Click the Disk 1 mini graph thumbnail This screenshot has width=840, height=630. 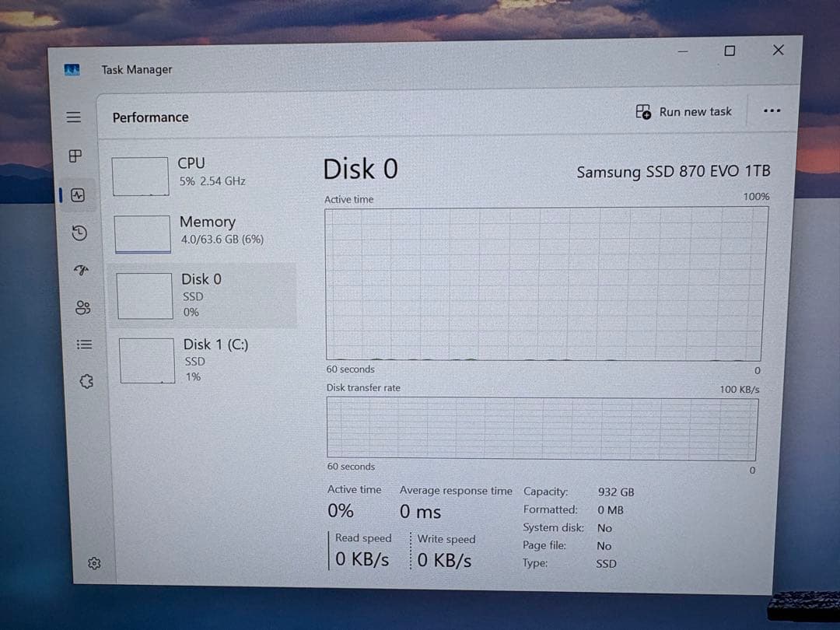[x=147, y=361]
